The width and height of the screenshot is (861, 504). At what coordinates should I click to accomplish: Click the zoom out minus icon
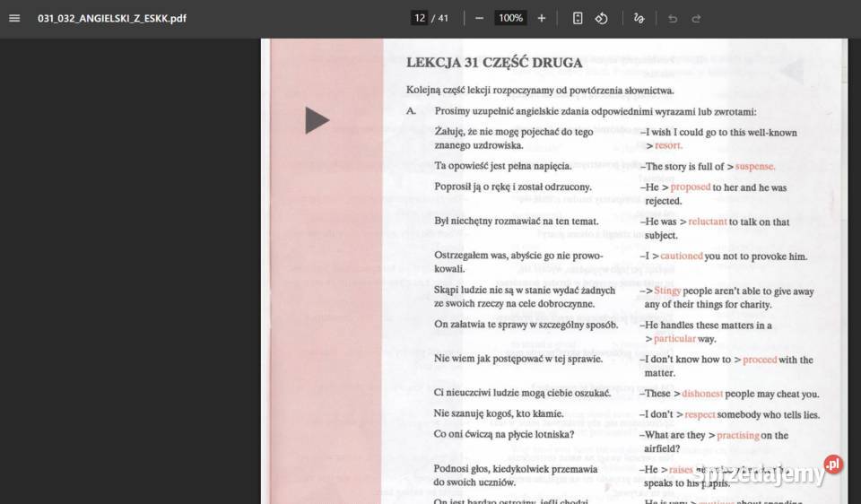click(479, 18)
